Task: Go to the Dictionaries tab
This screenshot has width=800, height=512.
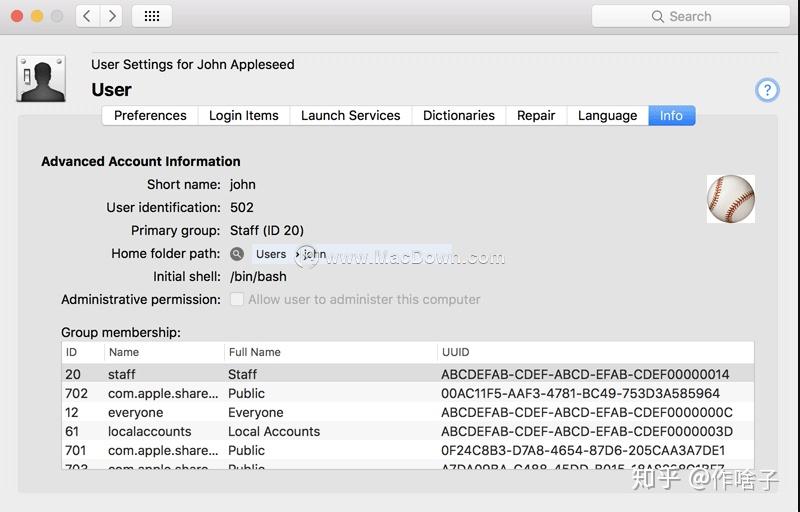Action: click(459, 115)
